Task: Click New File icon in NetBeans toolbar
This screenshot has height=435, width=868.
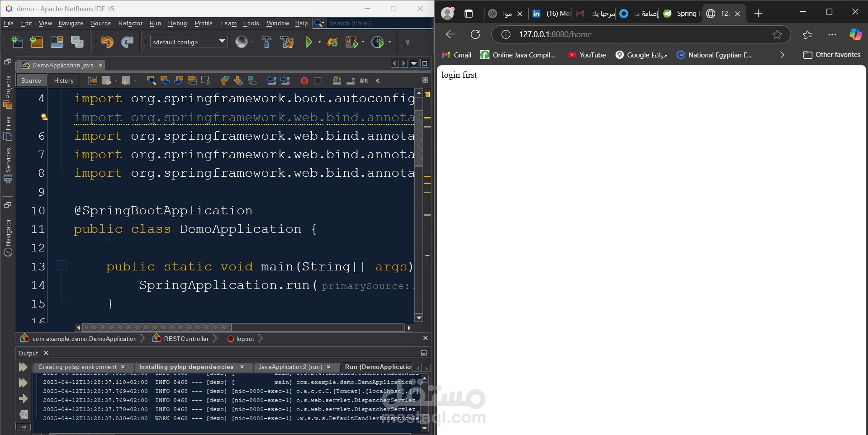Action: coord(17,42)
